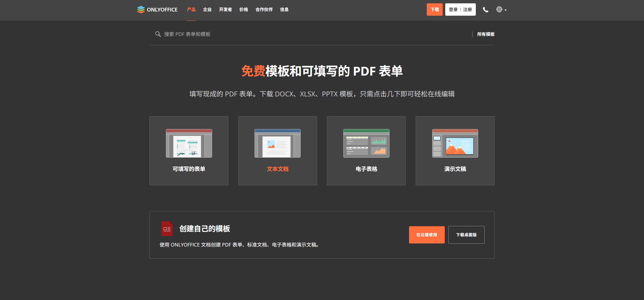Open the globe language selector
Image resolution: width=644 pixels, height=300 pixels.
click(x=501, y=10)
